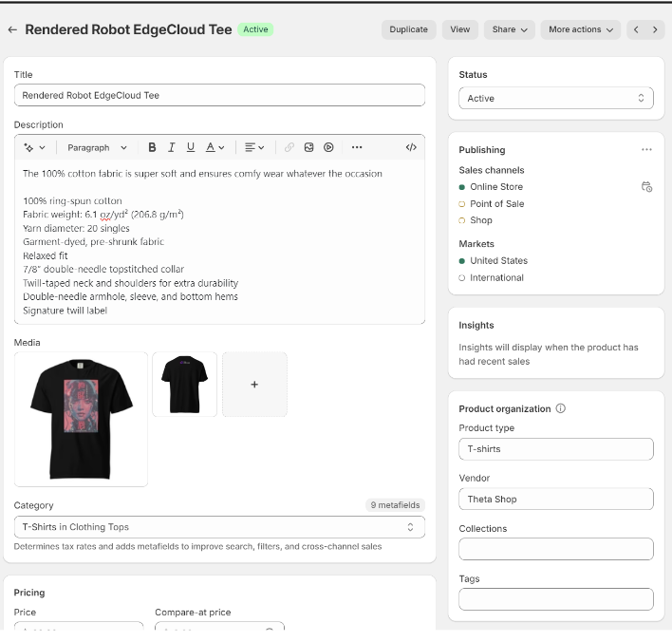The height and width of the screenshot is (642, 672).
Task: Click the back arrow next to product title
Action: tap(12, 29)
